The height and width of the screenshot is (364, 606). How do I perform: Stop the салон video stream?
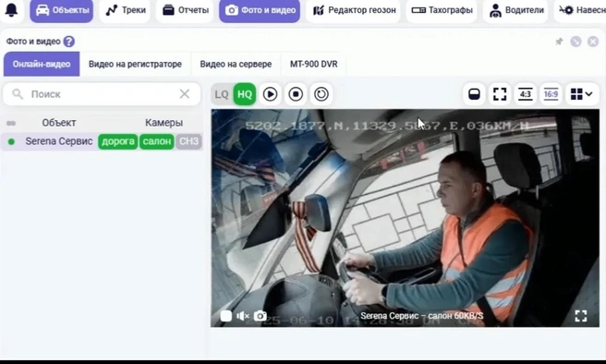(x=226, y=316)
